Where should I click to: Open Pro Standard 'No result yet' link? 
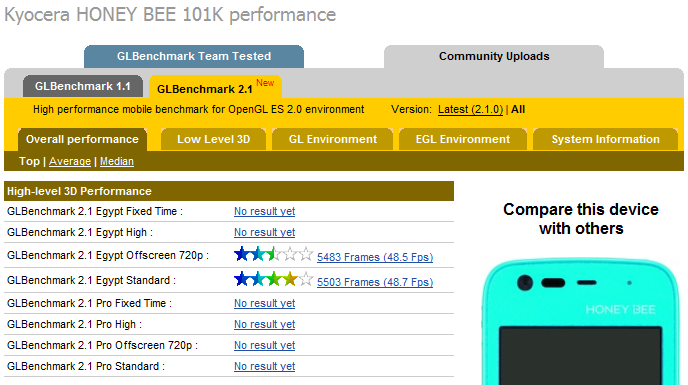coord(265,366)
